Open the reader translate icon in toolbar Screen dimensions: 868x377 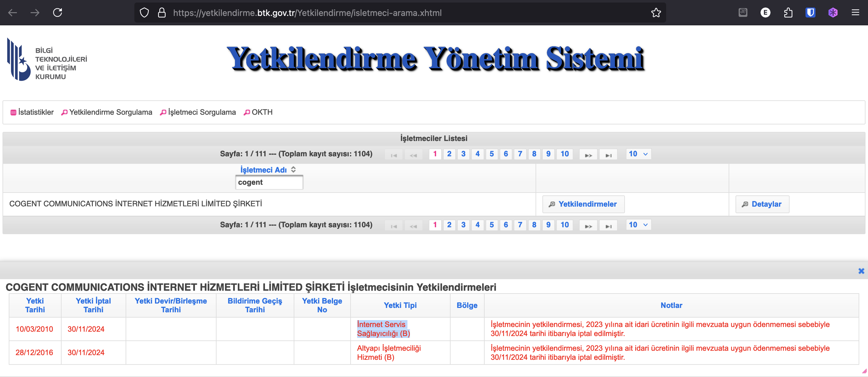pyautogui.click(x=743, y=13)
